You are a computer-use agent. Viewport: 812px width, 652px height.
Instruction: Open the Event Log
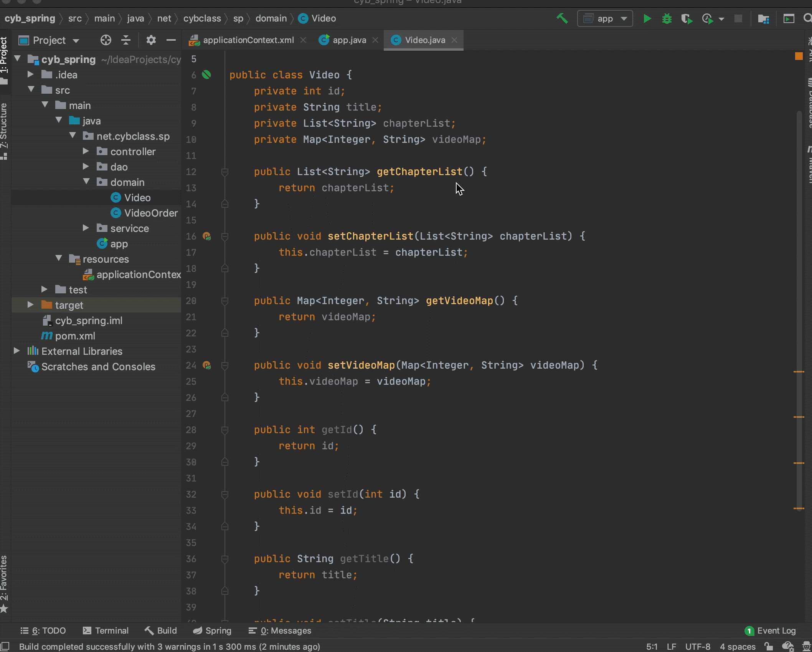[x=771, y=630]
